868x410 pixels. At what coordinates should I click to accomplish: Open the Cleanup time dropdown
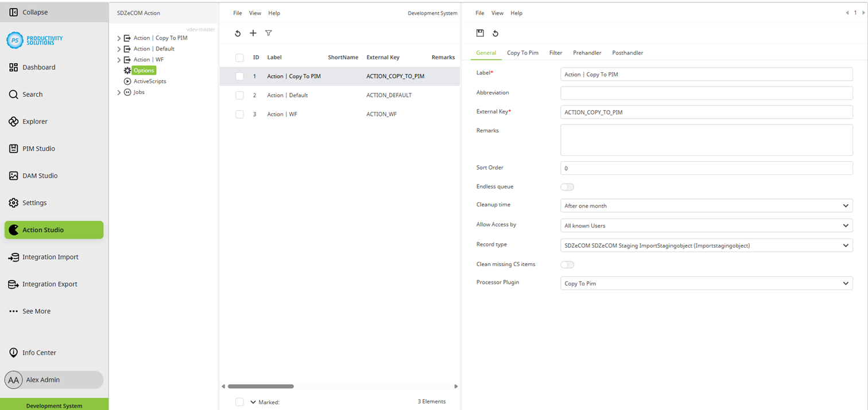pos(706,205)
